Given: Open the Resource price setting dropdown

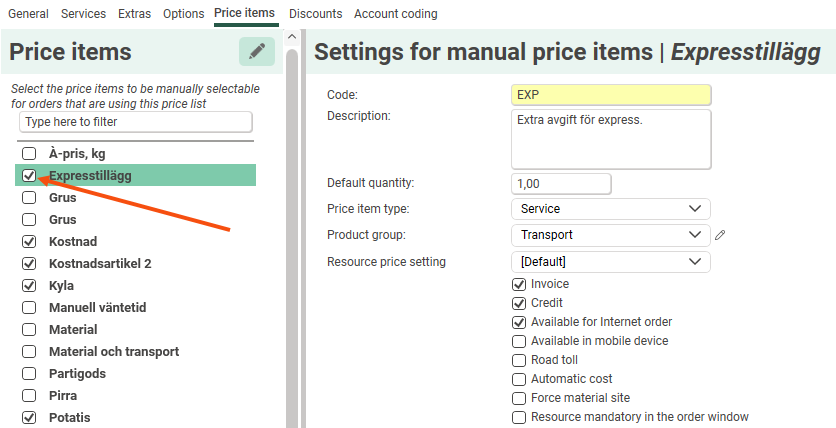Looking at the screenshot, I should 610,262.
